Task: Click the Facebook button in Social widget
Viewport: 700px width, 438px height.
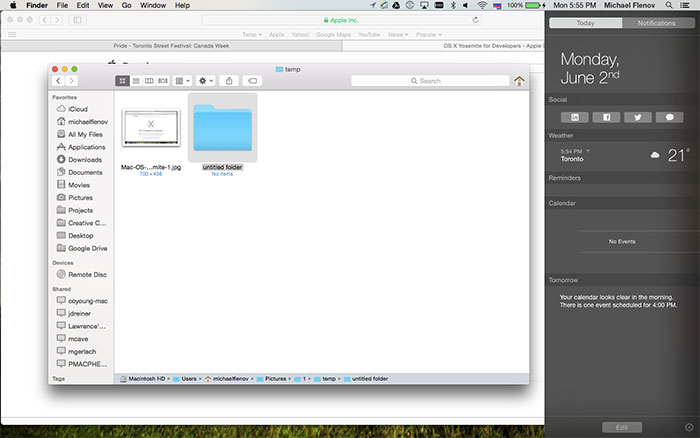Action: 607,117
